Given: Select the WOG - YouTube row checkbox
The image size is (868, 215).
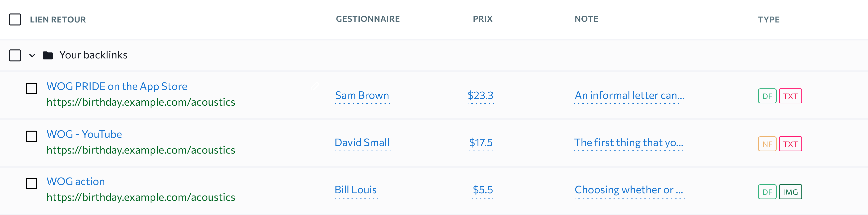Looking at the screenshot, I should [x=31, y=136].
